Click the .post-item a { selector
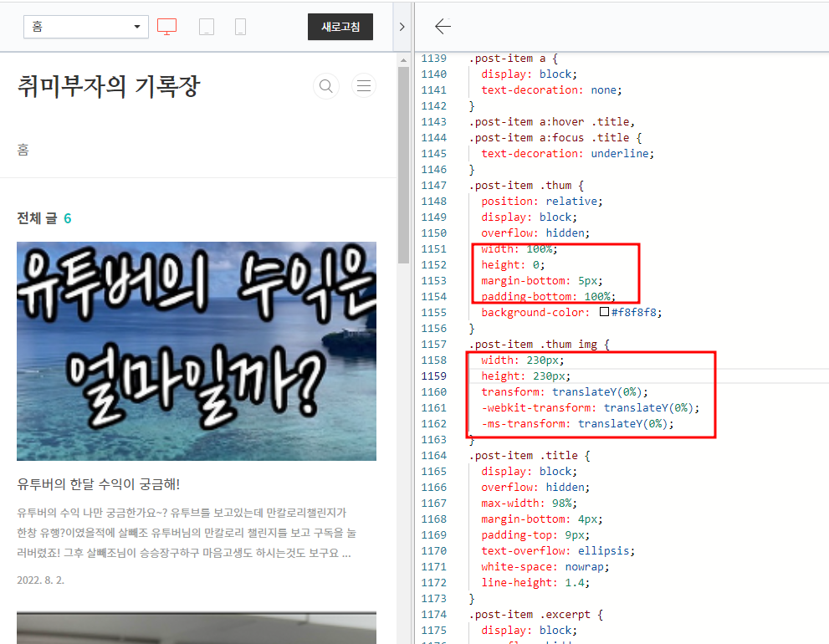Viewport: 829px width, 644px height. pyautogui.click(x=513, y=59)
